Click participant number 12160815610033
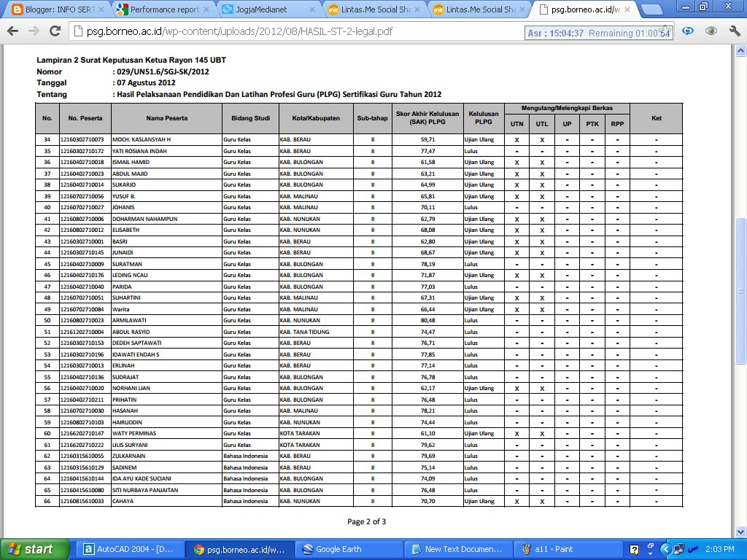This screenshot has height=560, width=747. click(x=82, y=501)
